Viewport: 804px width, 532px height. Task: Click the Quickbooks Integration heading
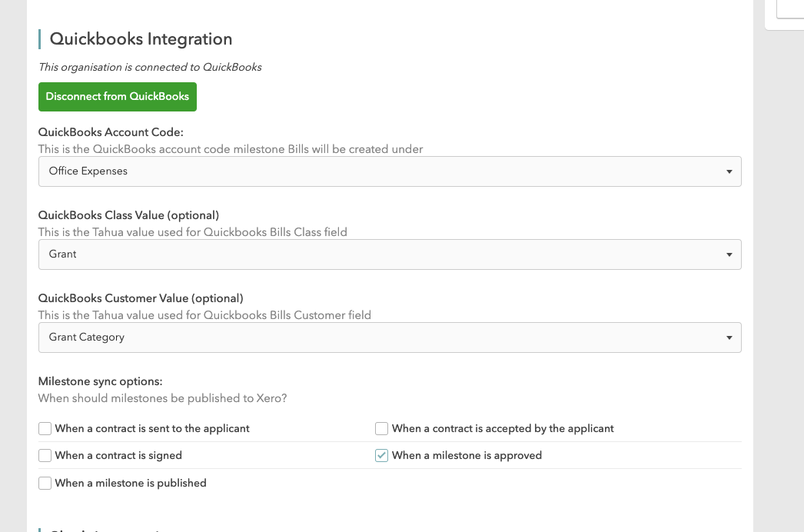[x=141, y=39]
